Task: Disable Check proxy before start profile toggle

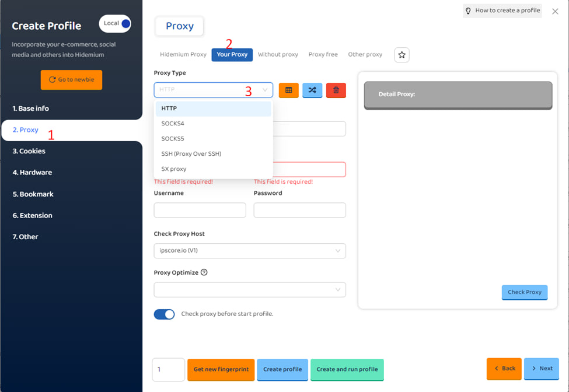Action: click(164, 314)
